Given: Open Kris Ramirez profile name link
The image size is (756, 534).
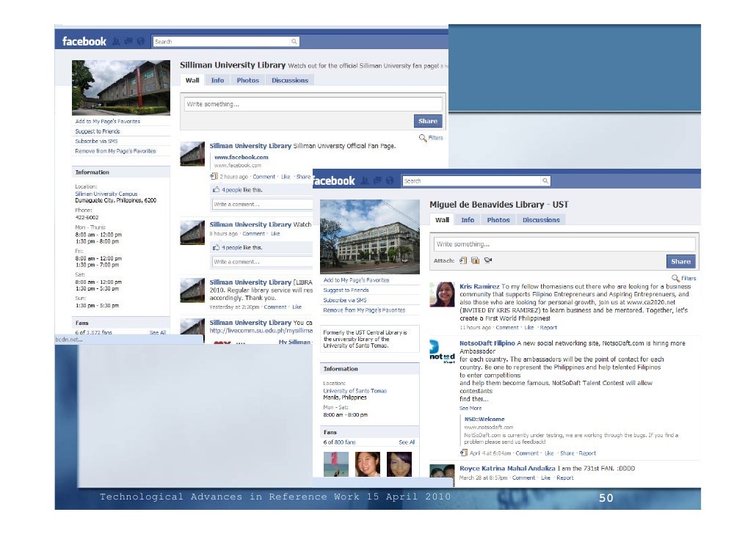Looking at the screenshot, I should point(479,286).
